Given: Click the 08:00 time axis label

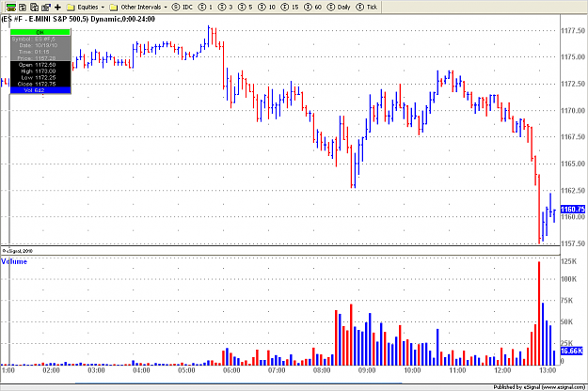Looking at the screenshot, I should pyautogui.click(x=322, y=370).
